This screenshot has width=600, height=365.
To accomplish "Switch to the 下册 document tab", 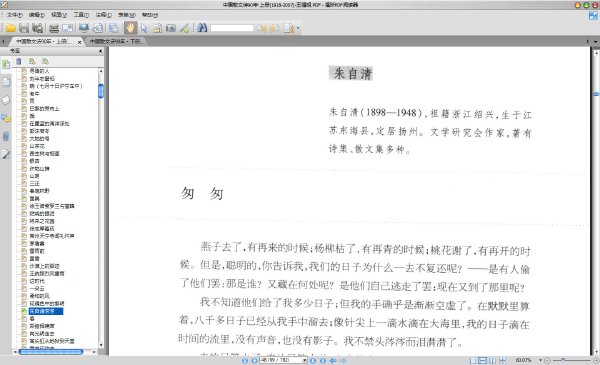I will tap(115, 41).
